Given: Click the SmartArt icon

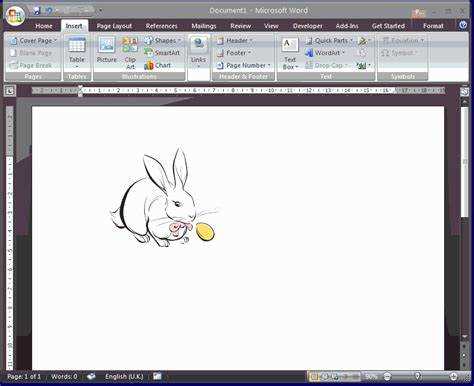Looking at the screenshot, I should 162,53.
